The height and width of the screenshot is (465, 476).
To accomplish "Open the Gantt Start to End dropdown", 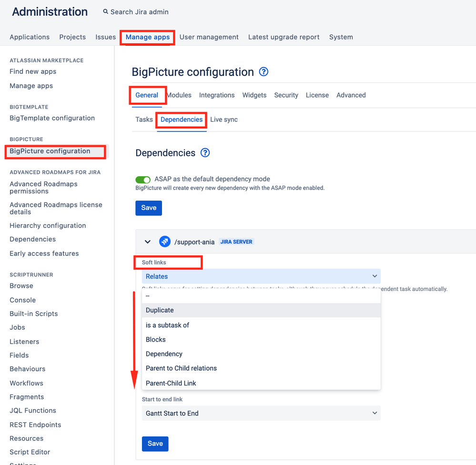I will point(261,413).
